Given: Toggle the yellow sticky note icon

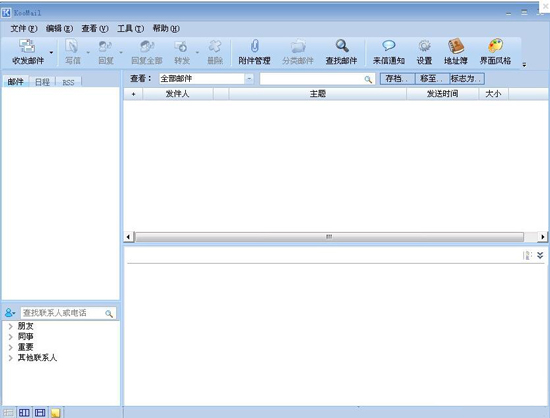Looking at the screenshot, I should [x=55, y=413].
